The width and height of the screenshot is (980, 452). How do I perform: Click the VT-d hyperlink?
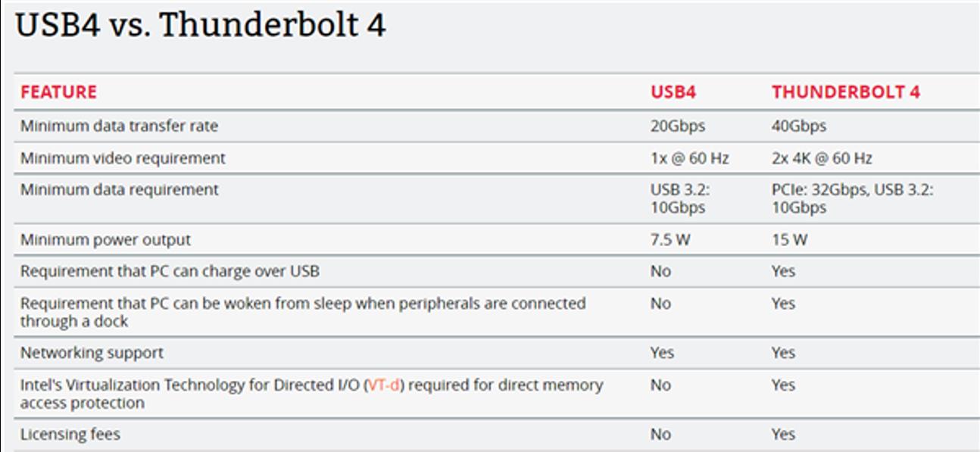click(385, 385)
